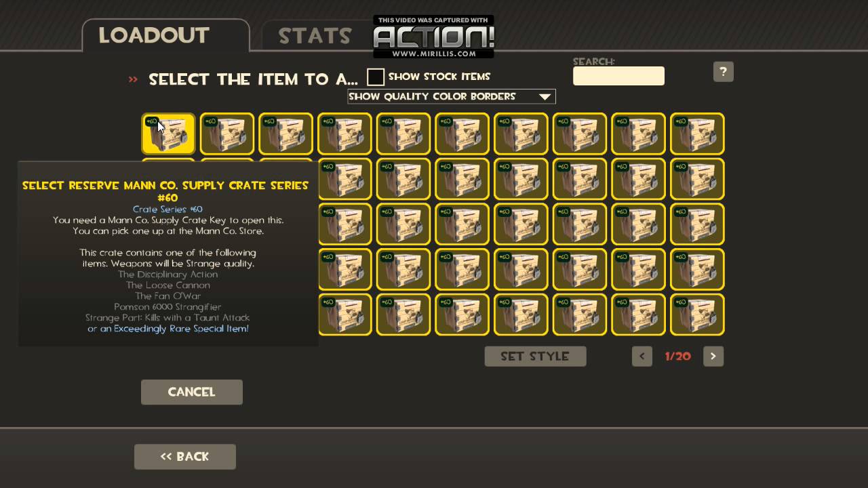The width and height of the screenshot is (868, 488).
Task: Open the question mark help button
Action: coord(723,72)
